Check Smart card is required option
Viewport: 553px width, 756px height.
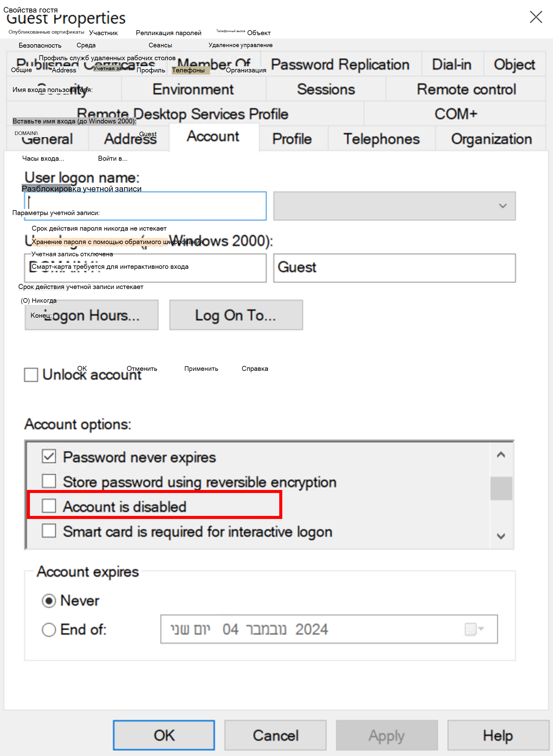point(49,531)
